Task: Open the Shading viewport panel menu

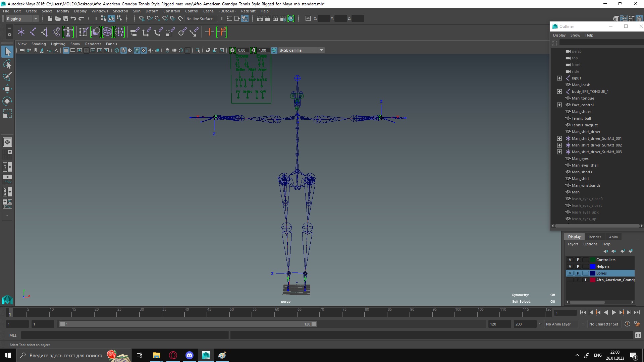Action: 39,44
